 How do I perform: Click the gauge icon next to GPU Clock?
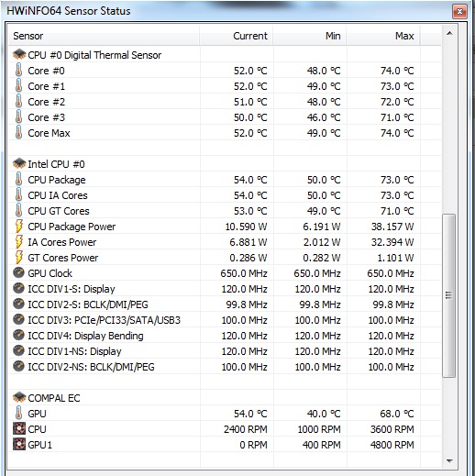[x=18, y=272]
